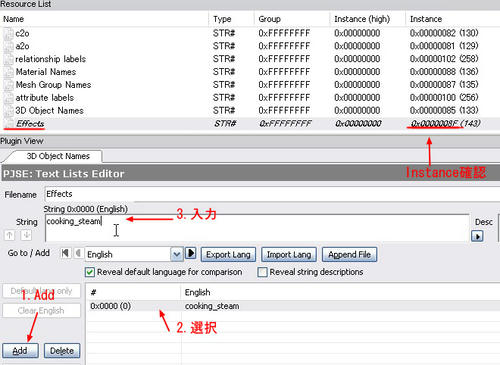
Task: Click the file icon beside c2o
Action: point(8,33)
